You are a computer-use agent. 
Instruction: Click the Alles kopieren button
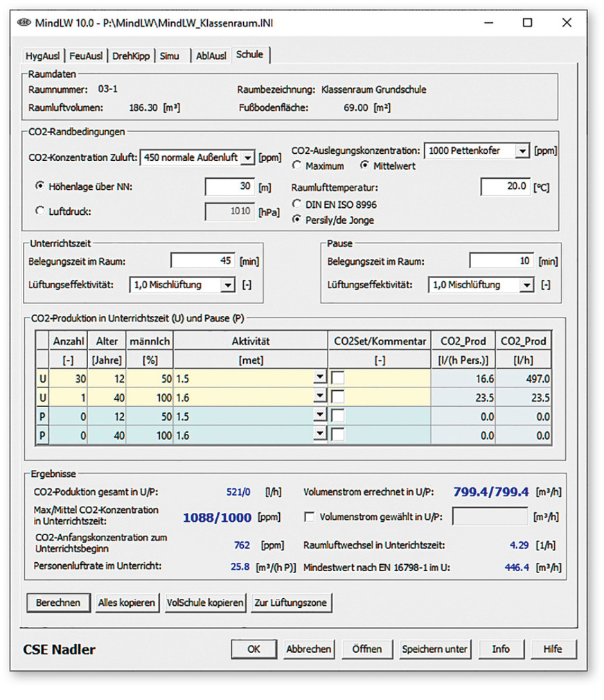pos(126,602)
